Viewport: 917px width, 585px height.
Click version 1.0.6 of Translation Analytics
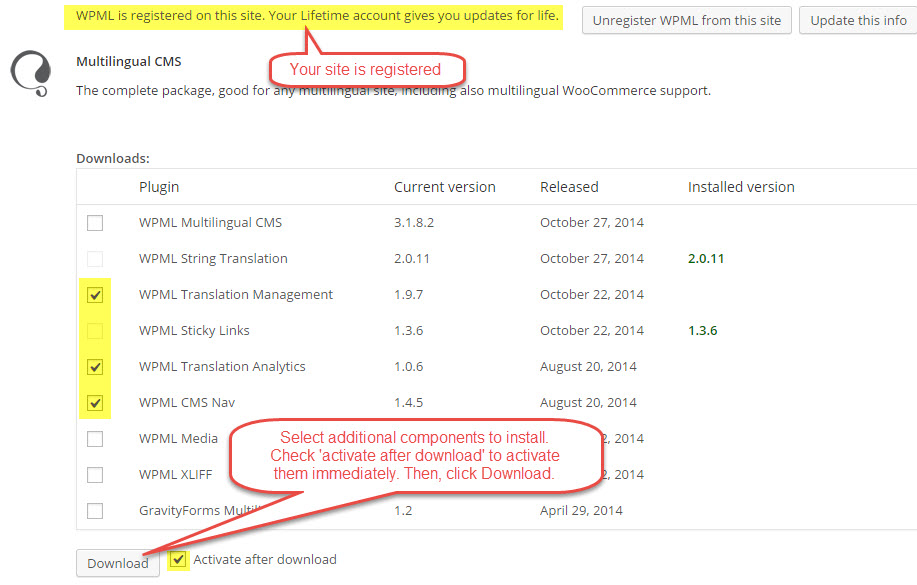coord(408,367)
